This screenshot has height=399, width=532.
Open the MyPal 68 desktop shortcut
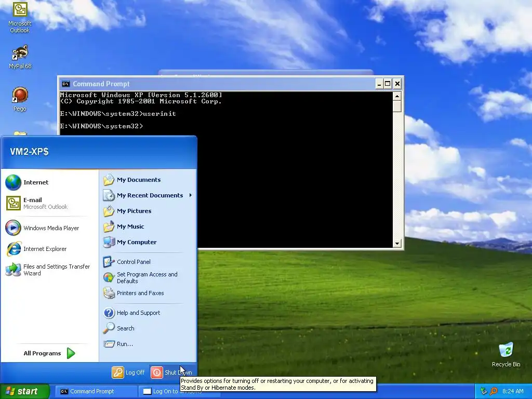click(x=20, y=56)
